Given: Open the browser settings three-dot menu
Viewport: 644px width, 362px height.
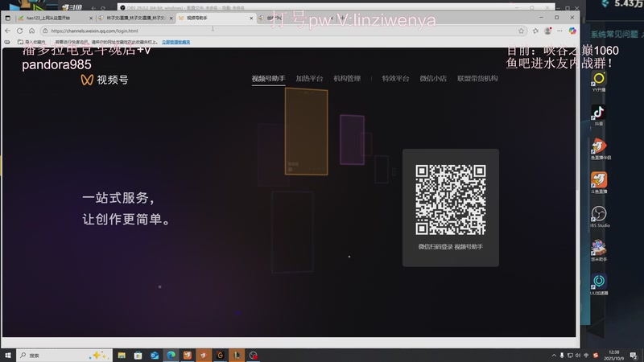Looking at the screenshot, I should (x=559, y=31).
